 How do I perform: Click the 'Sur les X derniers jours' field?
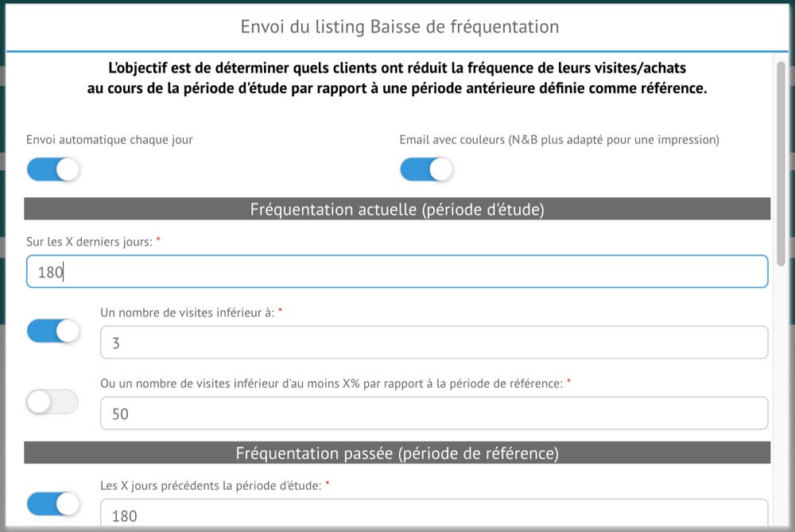pos(397,272)
